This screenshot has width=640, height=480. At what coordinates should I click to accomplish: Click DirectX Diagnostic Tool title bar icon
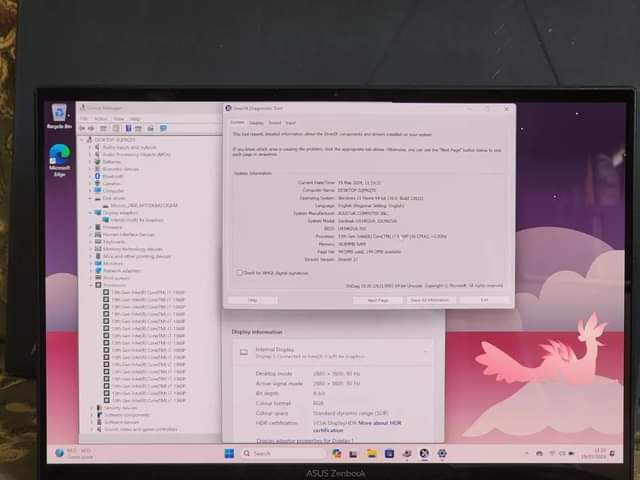[229, 108]
